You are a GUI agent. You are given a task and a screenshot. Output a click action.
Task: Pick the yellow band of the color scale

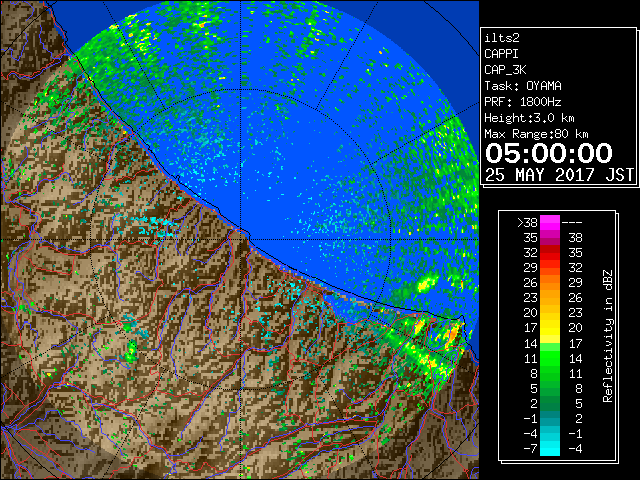(x=550, y=328)
